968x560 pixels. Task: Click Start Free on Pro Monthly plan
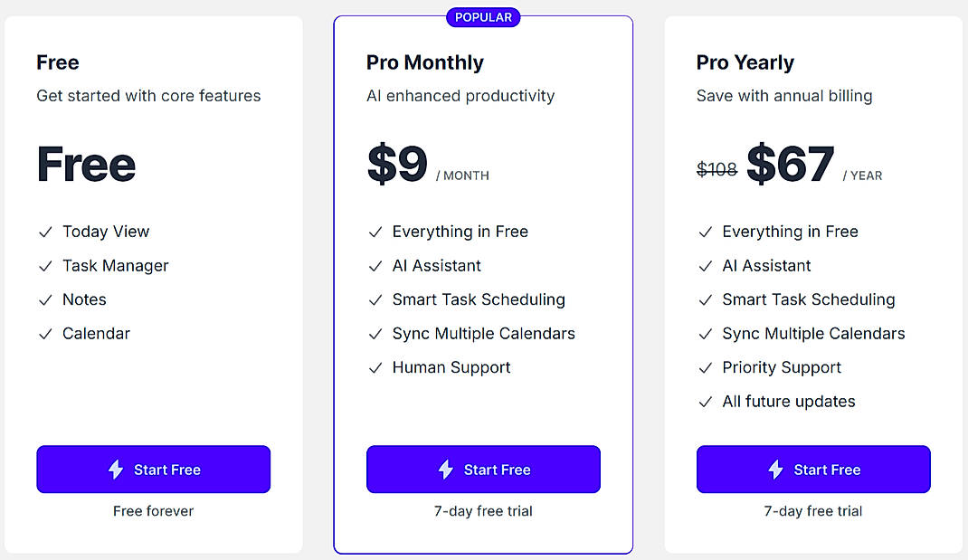click(x=483, y=470)
